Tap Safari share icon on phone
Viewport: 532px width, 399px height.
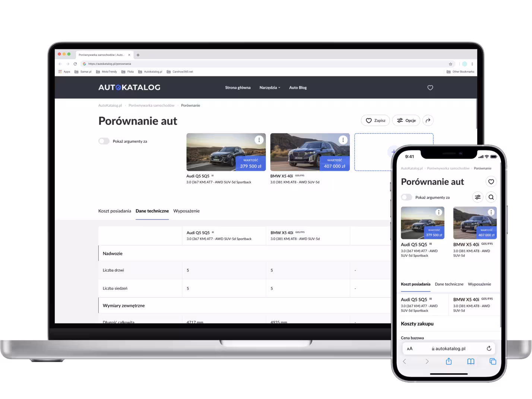(x=449, y=361)
